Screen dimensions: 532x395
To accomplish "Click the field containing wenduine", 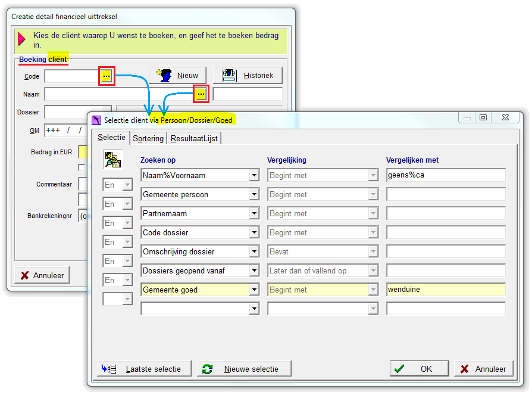I will click(446, 290).
